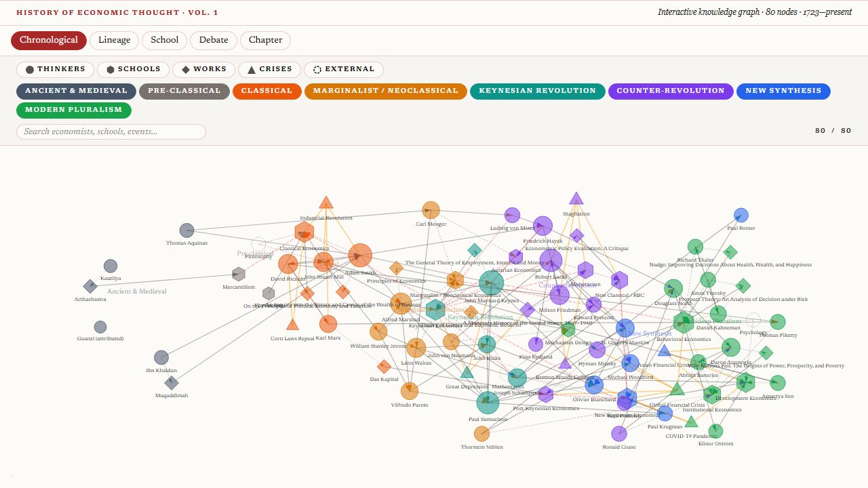Open the William Stanley Jevons node

(378, 331)
